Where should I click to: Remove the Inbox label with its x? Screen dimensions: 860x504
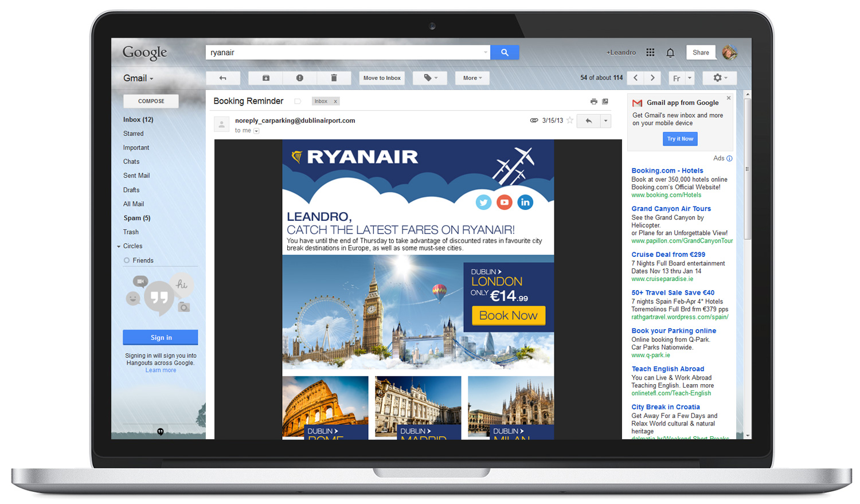click(x=335, y=101)
